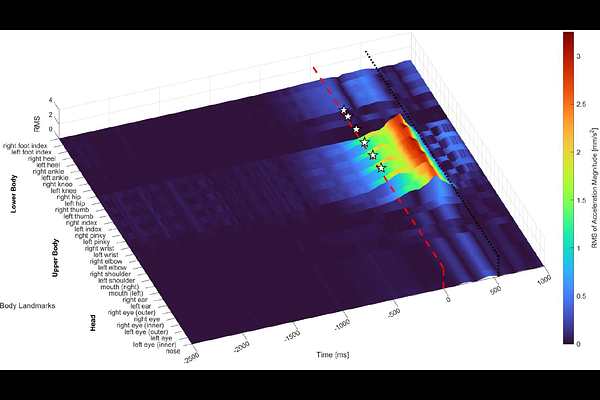Viewport: 600px width, 400px height.
Task: Select the 'Body Landmarks' axis title
Action: coord(28,306)
